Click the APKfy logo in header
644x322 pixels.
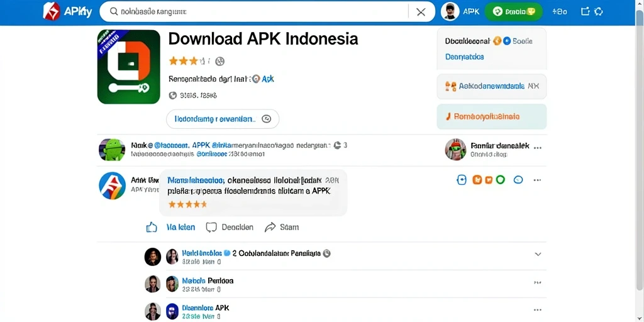coord(67,11)
